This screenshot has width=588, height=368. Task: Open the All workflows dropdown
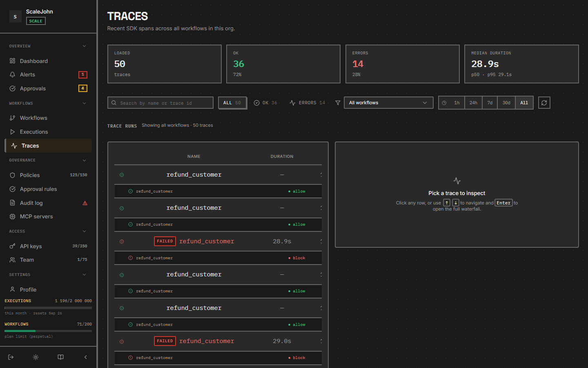coord(388,103)
